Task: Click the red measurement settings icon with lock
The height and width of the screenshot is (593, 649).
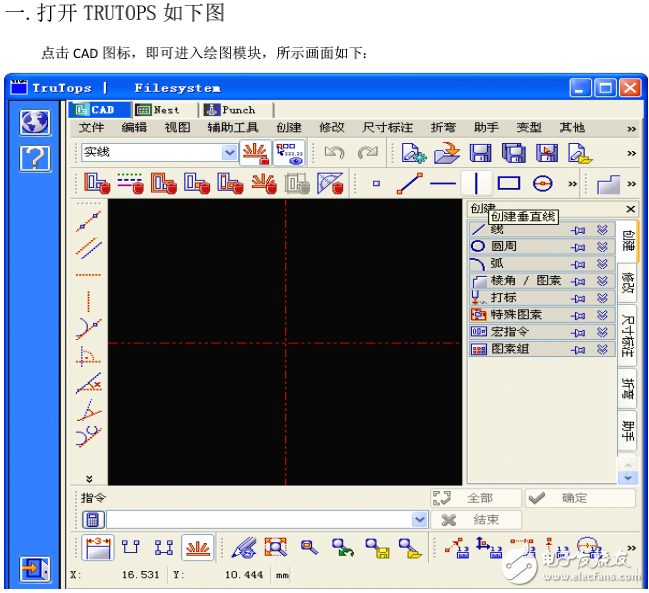Action: coord(255,153)
